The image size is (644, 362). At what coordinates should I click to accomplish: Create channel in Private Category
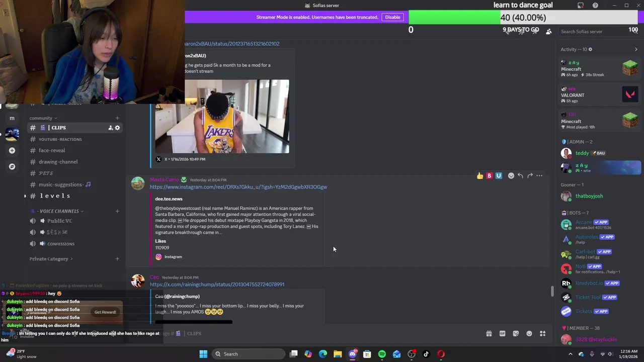[x=117, y=259]
